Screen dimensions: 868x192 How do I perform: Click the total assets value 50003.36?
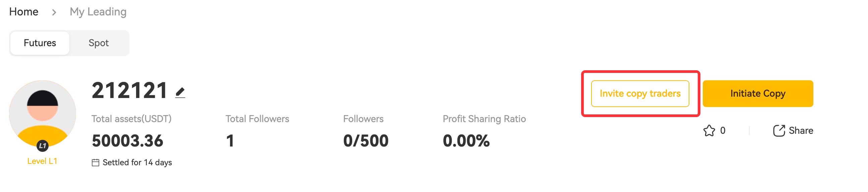coord(127,140)
